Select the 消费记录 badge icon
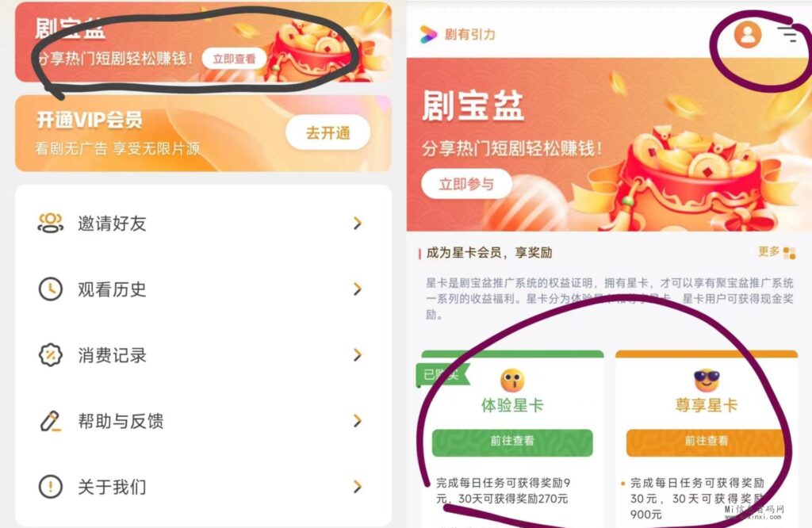 point(50,355)
